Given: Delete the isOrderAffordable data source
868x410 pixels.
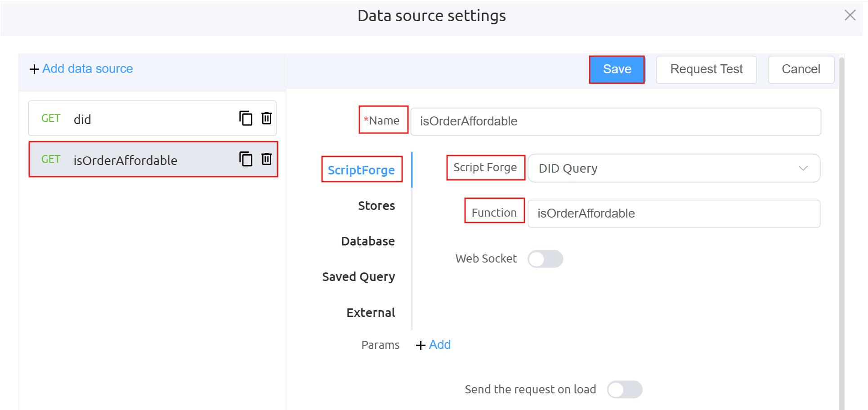Looking at the screenshot, I should point(267,159).
